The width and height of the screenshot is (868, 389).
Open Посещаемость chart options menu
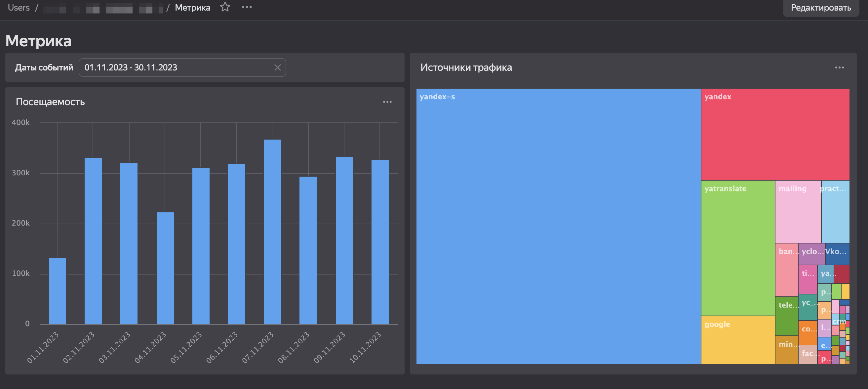387,102
